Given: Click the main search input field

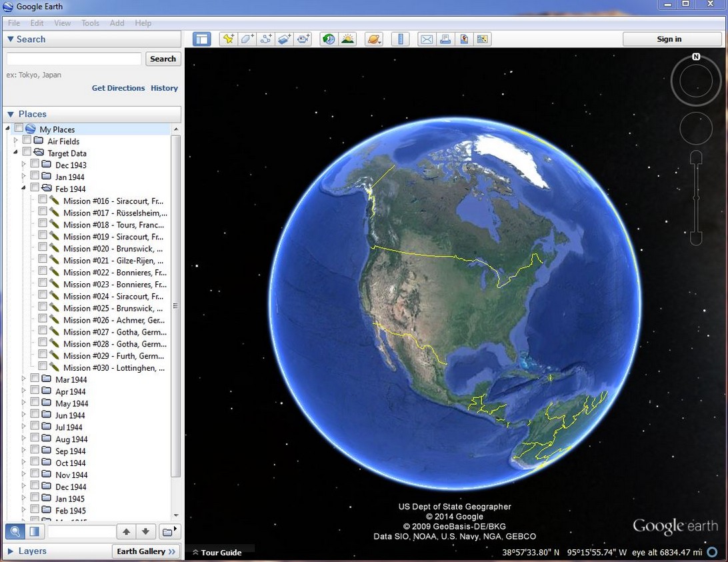Looking at the screenshot, I should tap(74, 59).
